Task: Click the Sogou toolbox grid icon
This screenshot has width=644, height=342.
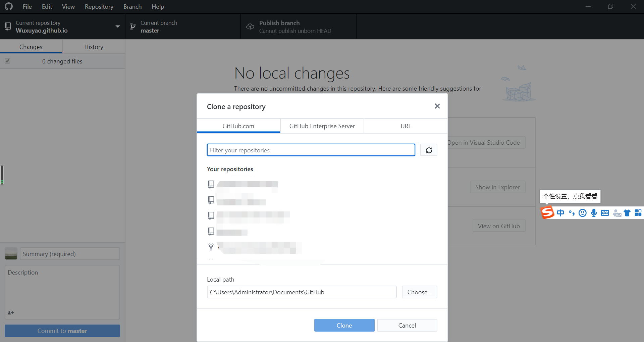Action: (638, 213)
